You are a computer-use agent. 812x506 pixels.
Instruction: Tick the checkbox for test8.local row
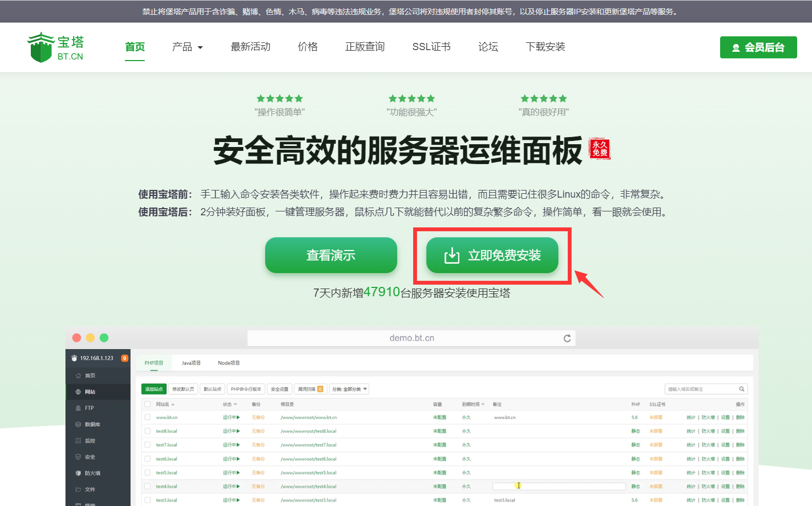[147, 431]
